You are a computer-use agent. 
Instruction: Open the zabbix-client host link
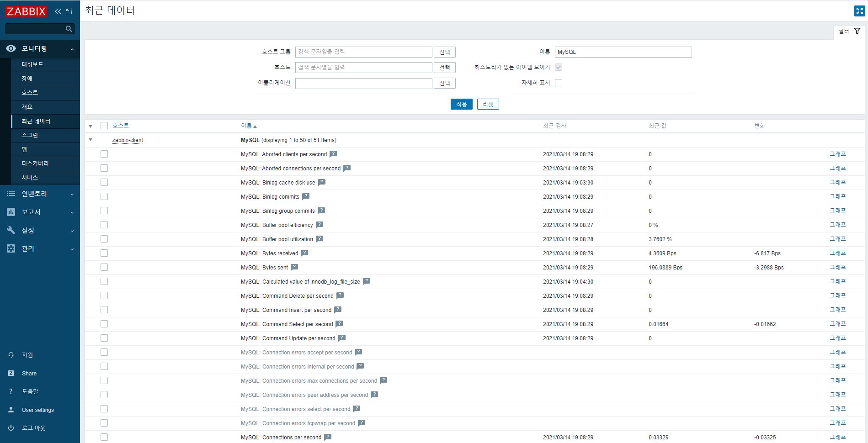128,140
